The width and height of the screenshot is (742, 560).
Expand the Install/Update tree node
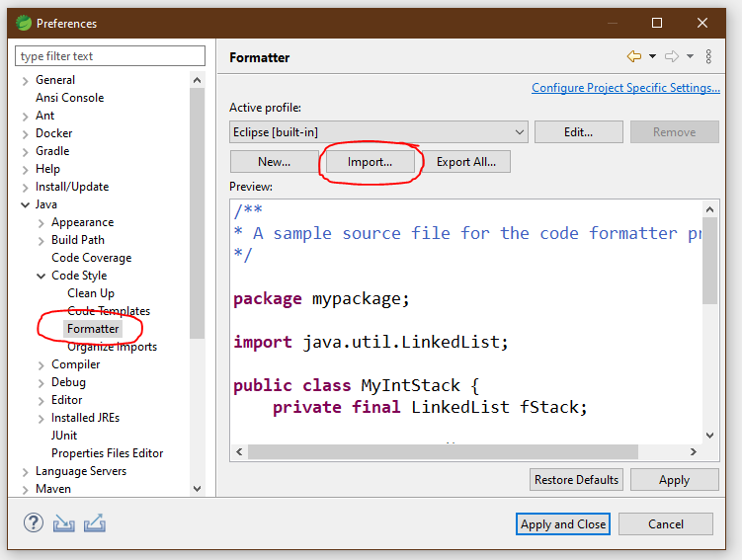[x=26, y=188]
